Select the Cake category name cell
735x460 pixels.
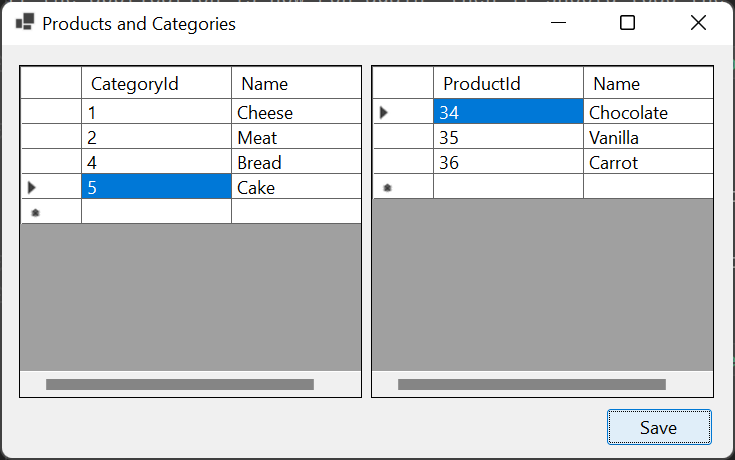pos(295,187)
